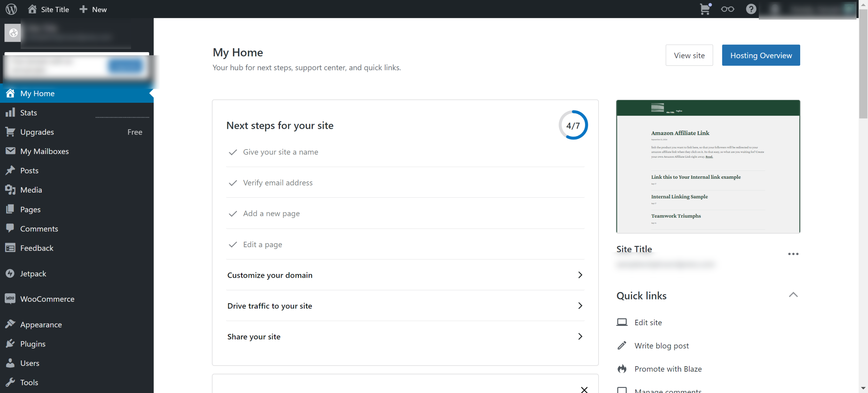Click the Hosting Overview button

(x=761, y=55)
